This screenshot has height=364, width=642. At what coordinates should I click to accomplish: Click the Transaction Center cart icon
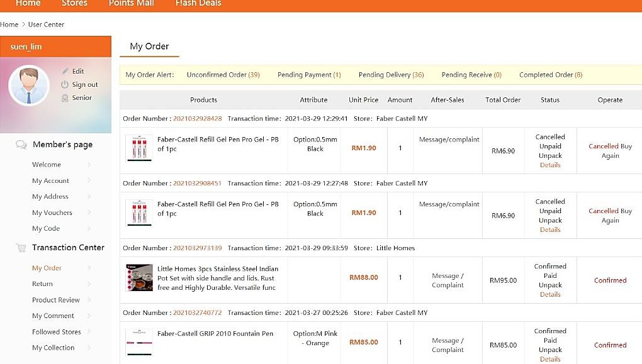click(21, 248)
